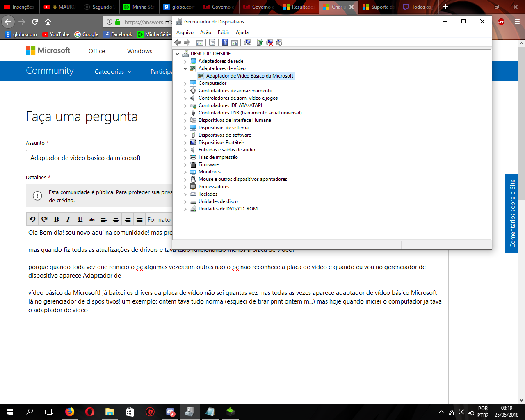
Task: Click Update driver toolbar icon
Action: pos(260,42)
